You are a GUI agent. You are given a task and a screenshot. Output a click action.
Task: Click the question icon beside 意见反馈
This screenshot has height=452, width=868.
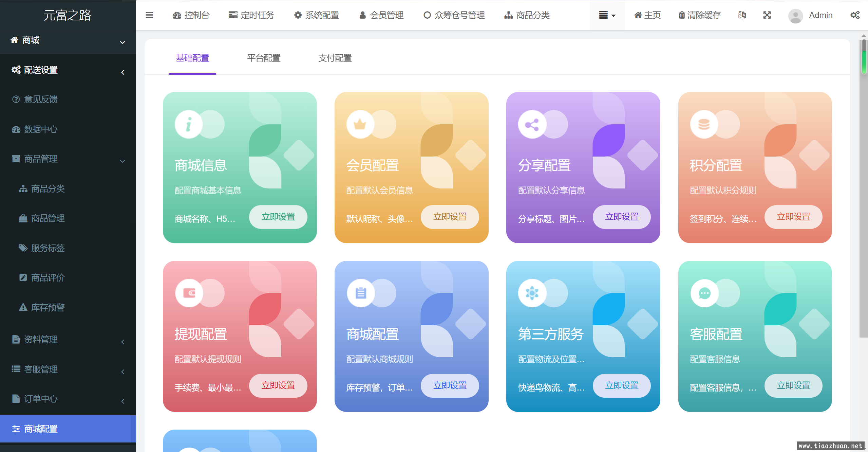(16, 99)
